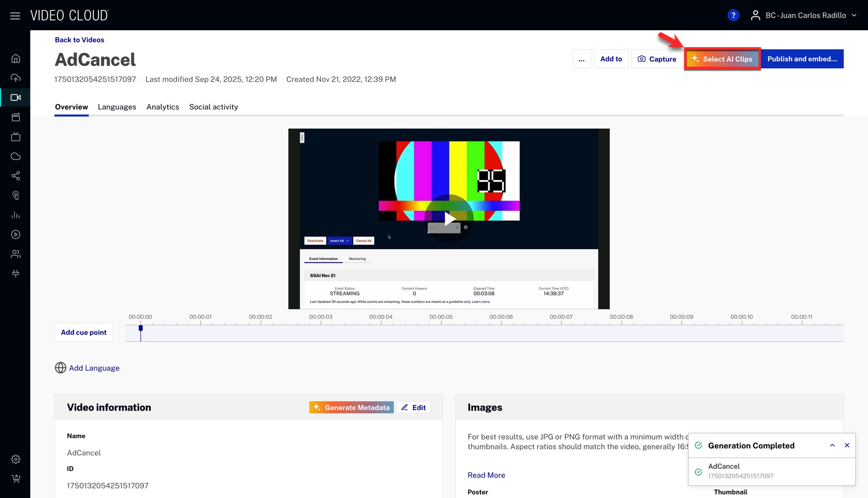Open the Upload module cloud icon
This screenshot has width=868, height=498.
16,78
